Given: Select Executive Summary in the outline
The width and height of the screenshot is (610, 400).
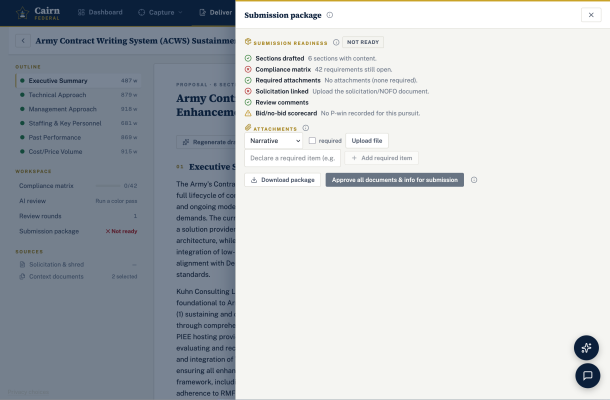Looking at the screenshot, I should [78, 81].
